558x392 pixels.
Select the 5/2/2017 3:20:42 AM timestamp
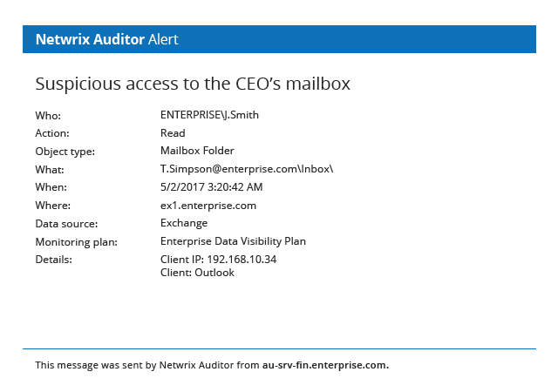211,187
